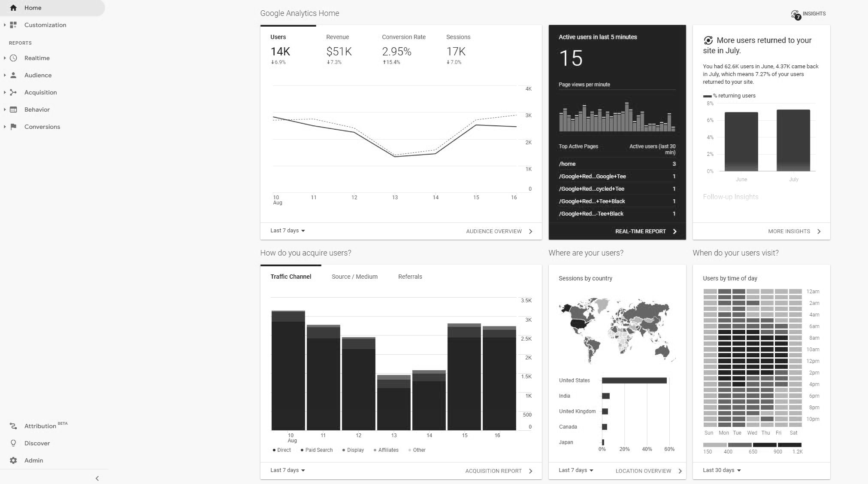This screenshot has height=484, width=868.
Task: Open the Location Overview link
Action: coord(643,471)
